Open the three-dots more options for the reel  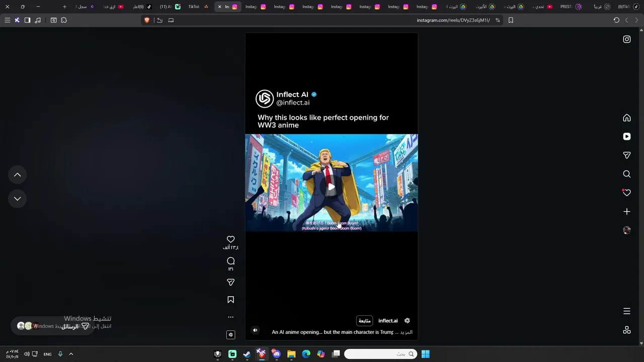231,317
